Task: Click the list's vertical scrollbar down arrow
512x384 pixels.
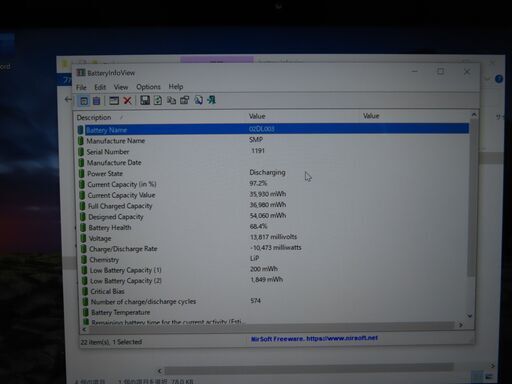Action: (470, 316)
